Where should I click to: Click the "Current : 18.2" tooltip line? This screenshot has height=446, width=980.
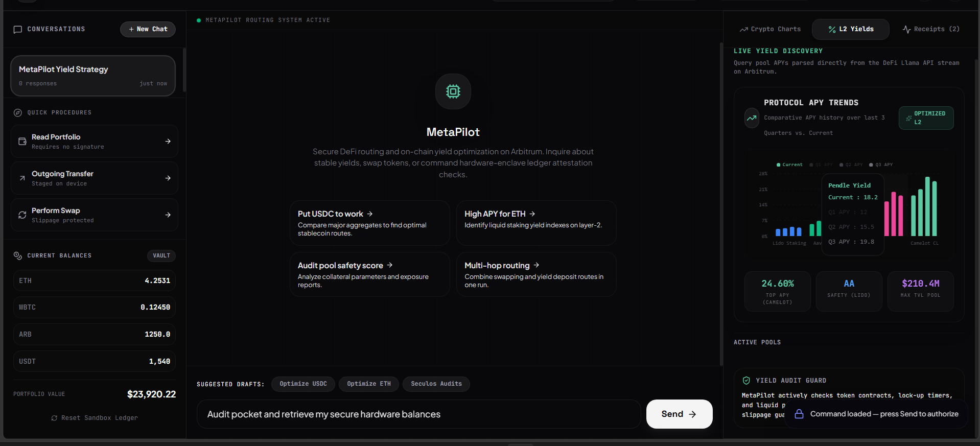tap(853, 198)
